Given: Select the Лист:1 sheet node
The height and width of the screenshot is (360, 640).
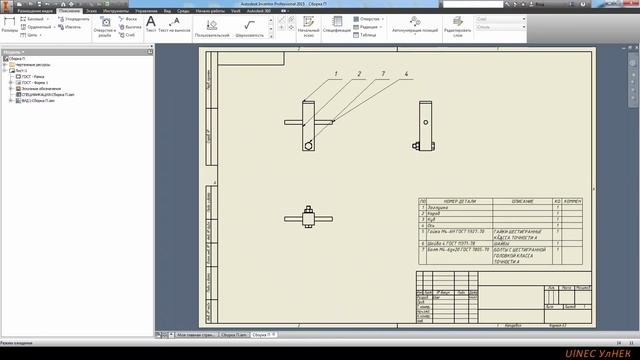Looking at the screenshot, I should pos(21,71).
